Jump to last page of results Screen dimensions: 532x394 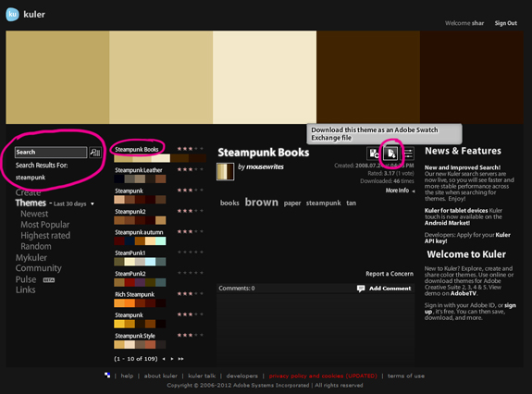click(x=180, y=359)
